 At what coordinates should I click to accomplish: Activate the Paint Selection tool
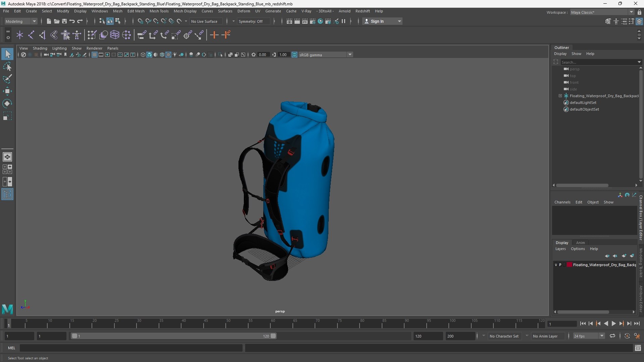coord(7,79)
